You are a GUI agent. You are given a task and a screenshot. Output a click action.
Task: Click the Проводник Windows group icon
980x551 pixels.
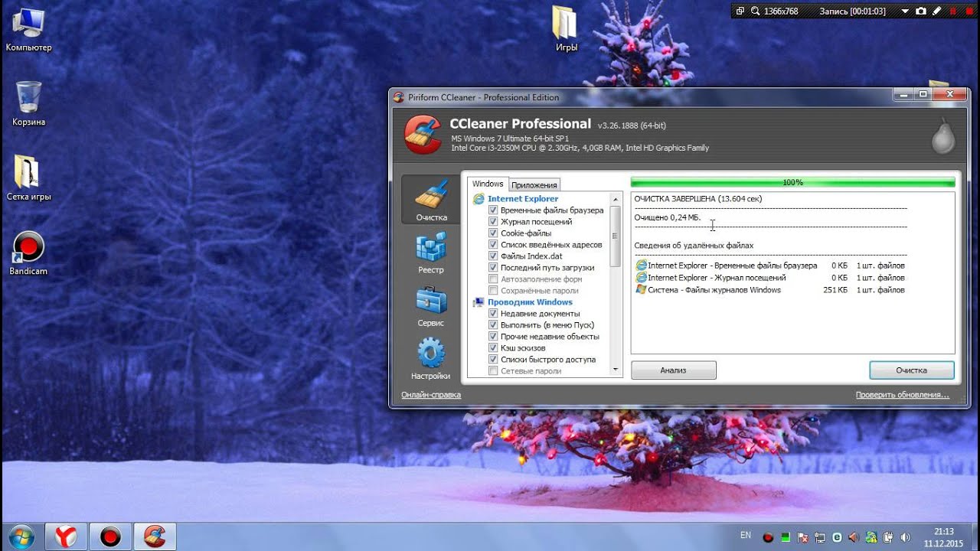point(479,302)
